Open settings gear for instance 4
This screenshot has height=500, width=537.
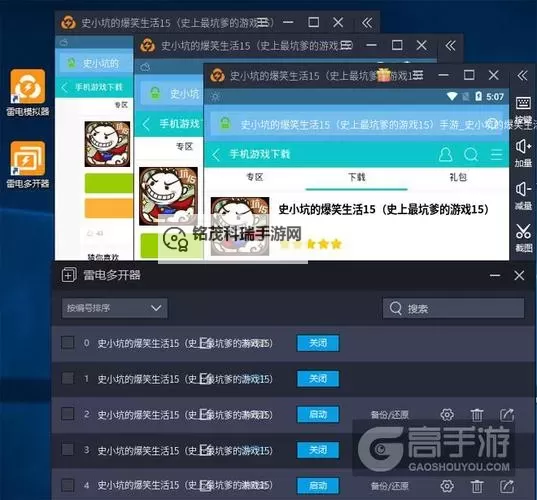pyautogui.click(x=447, y=486)
